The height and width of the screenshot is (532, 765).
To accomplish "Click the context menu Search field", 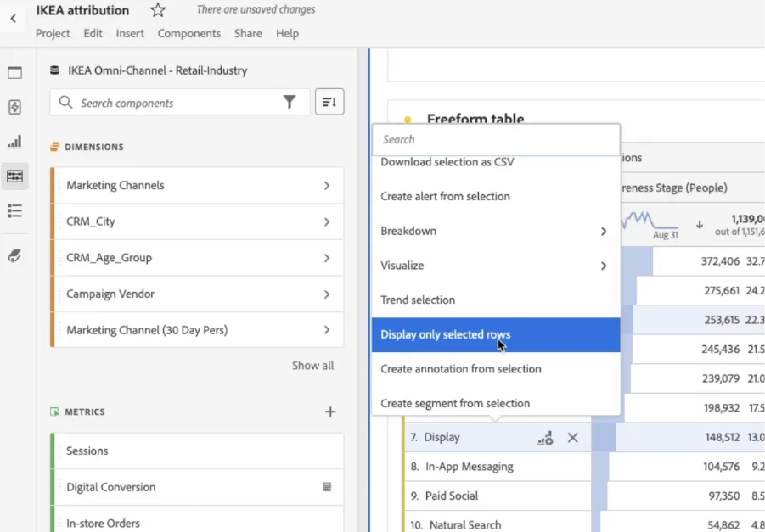I will click(496, 139).
